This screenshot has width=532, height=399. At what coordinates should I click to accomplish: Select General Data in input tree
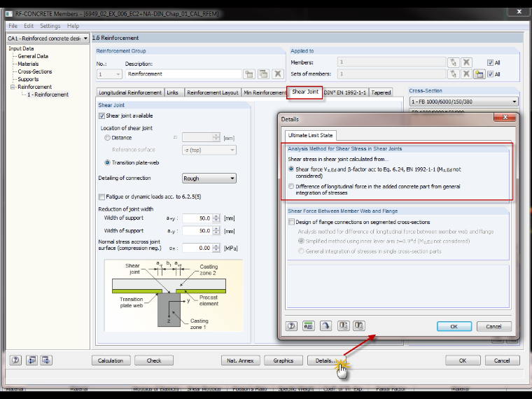click(33, 56)
